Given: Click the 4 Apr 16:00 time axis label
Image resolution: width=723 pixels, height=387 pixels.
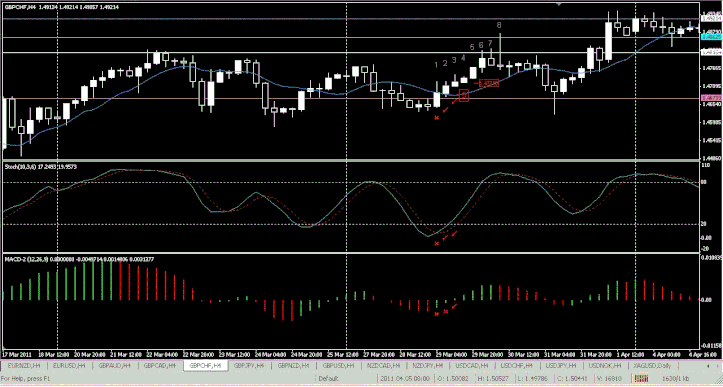Looking at the screenshot, I should (703, 355).
